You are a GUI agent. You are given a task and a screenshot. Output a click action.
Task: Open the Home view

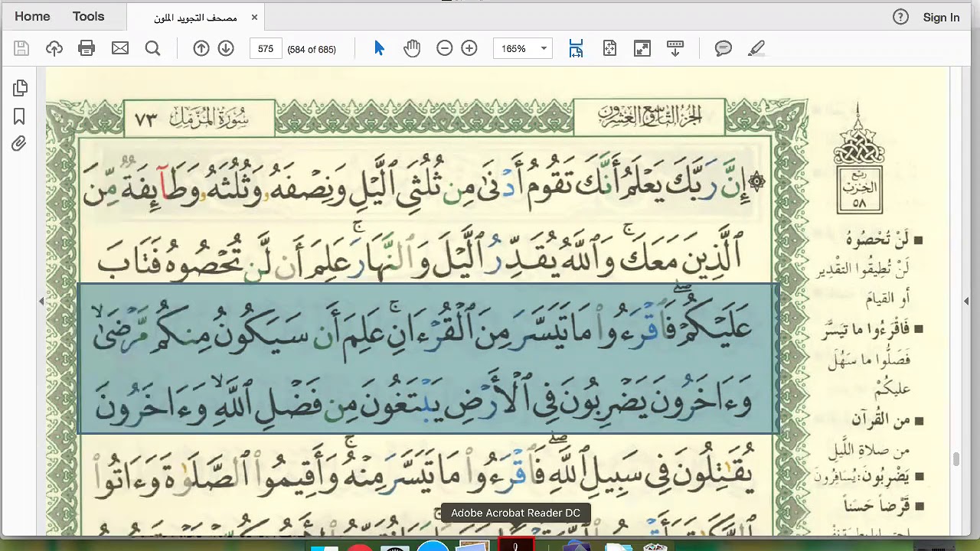click(x=32, y=16)
